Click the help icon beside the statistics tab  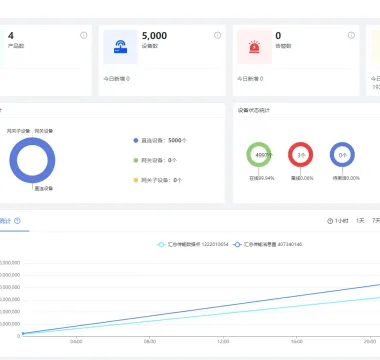click(17, 221)
